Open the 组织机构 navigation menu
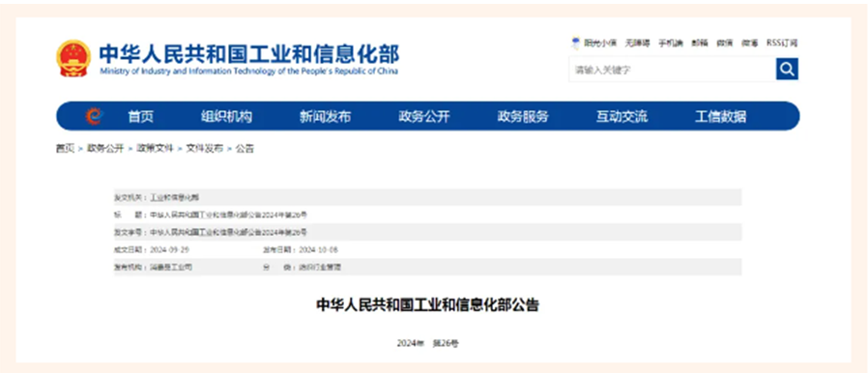The width and height of the screenshot is (868, 373). 226,117
